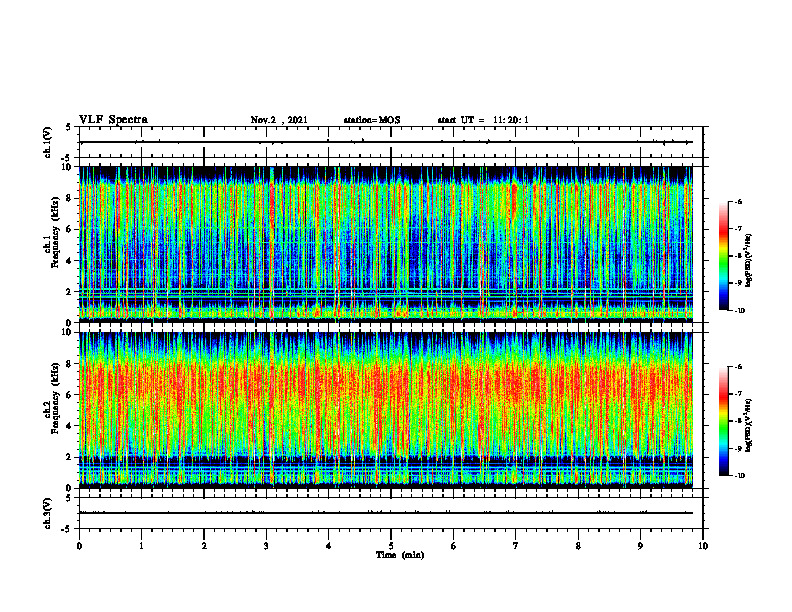Image resolution: width=792 pixels, height=612 pixels.
Task: Click the ch.2 spectrogram panel
Action: 386,410
